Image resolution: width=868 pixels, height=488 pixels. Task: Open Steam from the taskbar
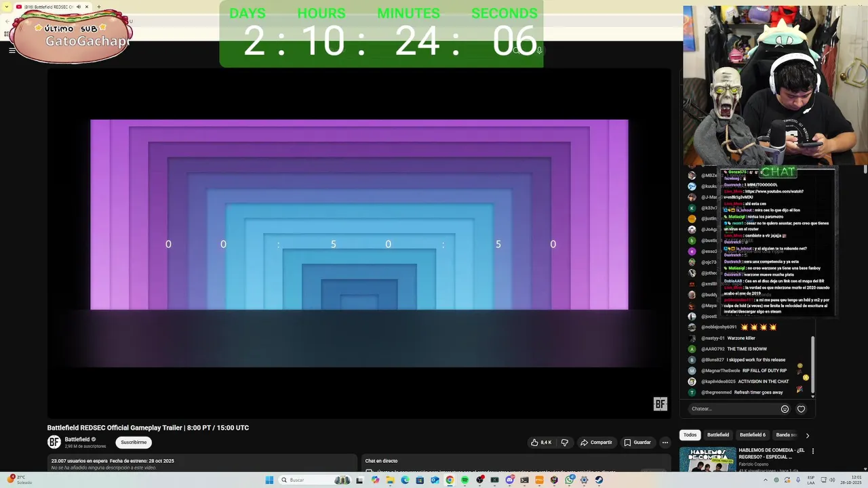pyautogui.click(x=599, y=480)
